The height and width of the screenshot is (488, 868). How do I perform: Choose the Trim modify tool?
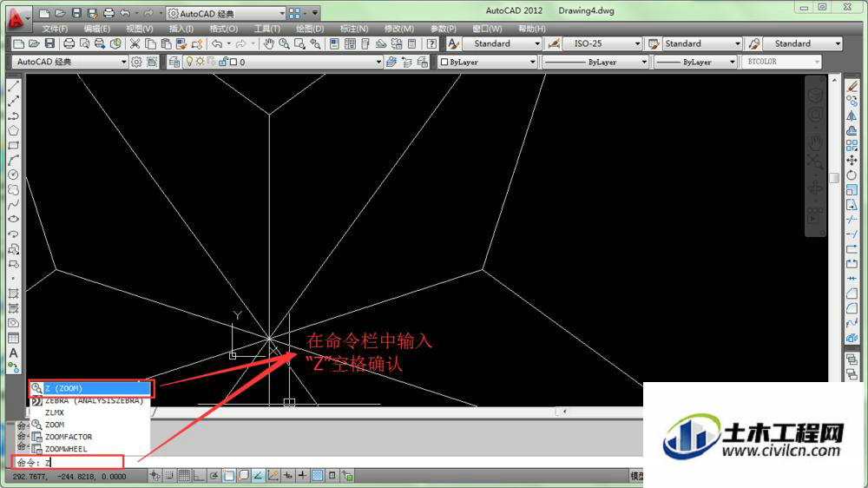coord(852,220)
